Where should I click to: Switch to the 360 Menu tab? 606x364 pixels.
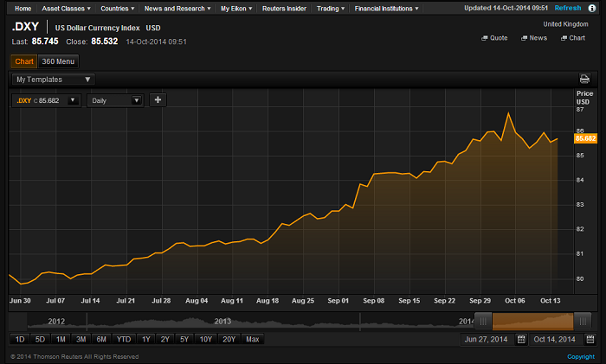point(58,61)
